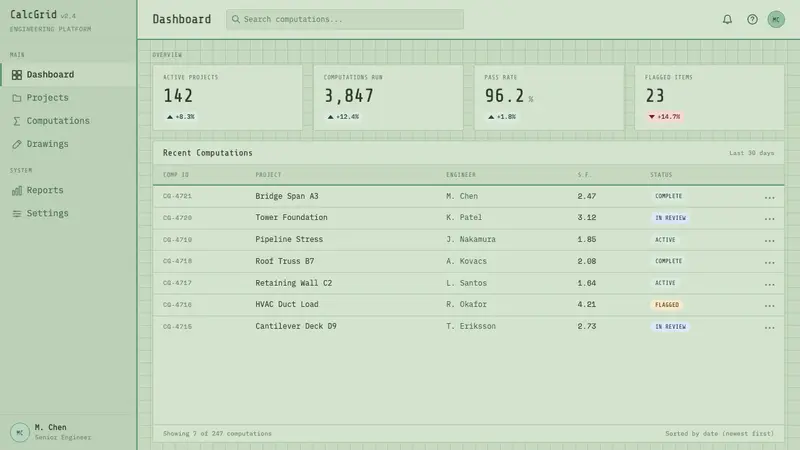Click project name Pipeline Stress
The height and width of the screenshot is (450, 800).
point(289,239)
